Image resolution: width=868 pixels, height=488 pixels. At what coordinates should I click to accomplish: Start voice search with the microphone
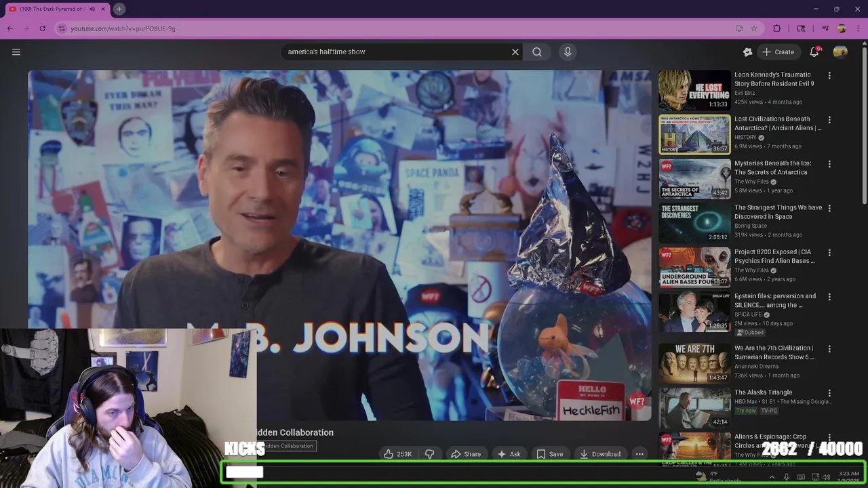[x=568, y=52]
